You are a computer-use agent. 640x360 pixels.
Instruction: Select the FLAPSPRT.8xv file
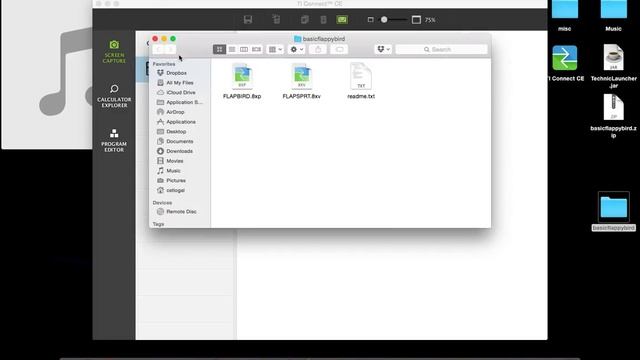pyautogui.click(x=302, y=81)
